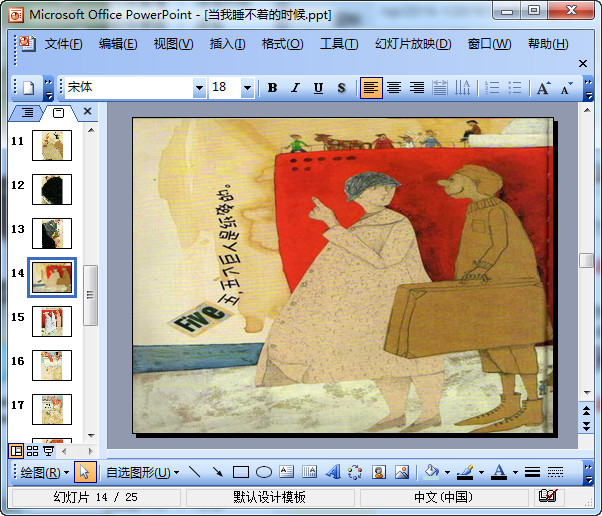Open the 插入(I) menu
The width and height of the screenshot is (602, 516).
[227, 44]
